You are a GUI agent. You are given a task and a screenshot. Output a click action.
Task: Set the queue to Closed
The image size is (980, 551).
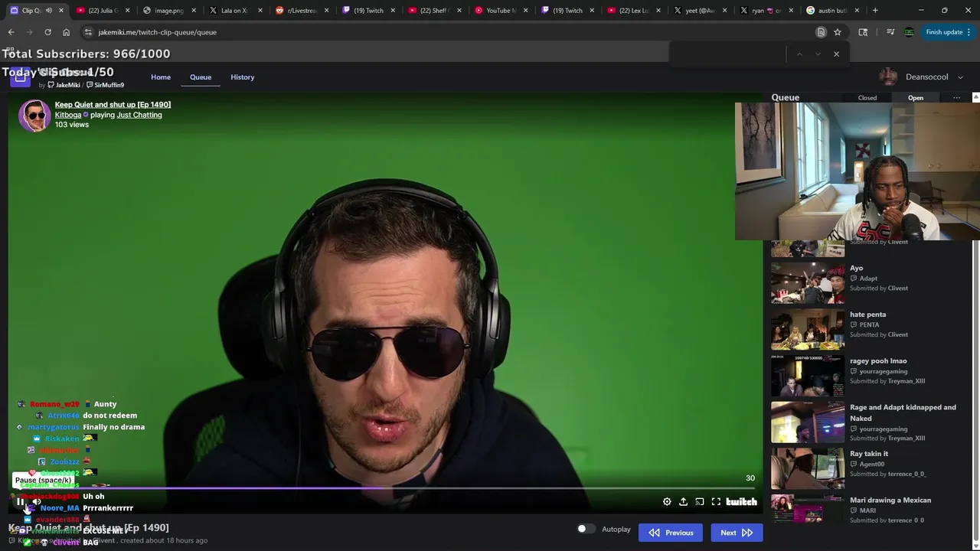point(867,98)
